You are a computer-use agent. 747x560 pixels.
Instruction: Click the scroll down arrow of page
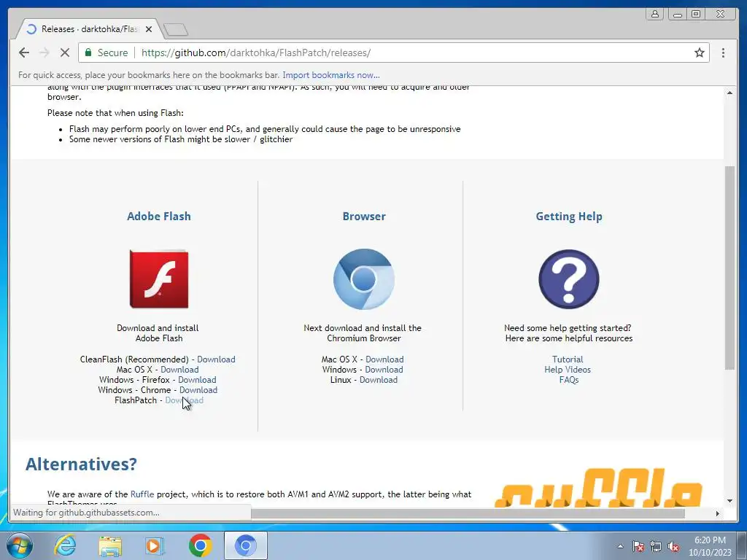[x=729, y=501]
